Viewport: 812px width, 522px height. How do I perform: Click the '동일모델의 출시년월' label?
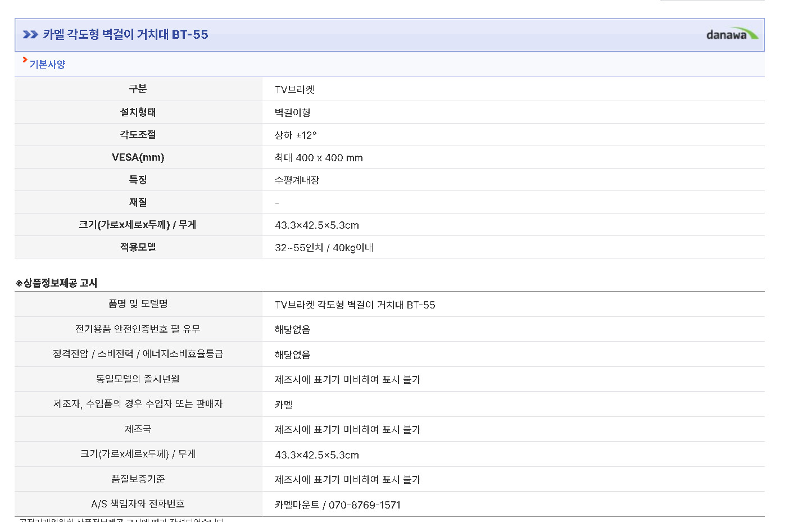click(x=138, y=379)
